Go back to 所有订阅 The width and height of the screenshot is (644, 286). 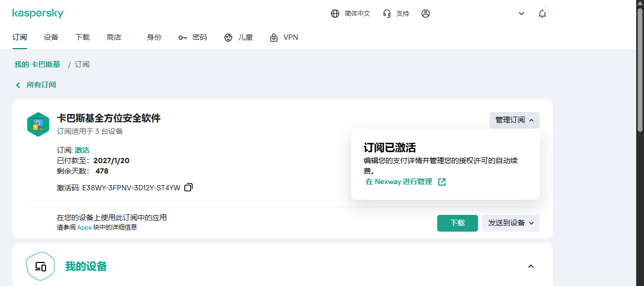click(x=36, y=85)
